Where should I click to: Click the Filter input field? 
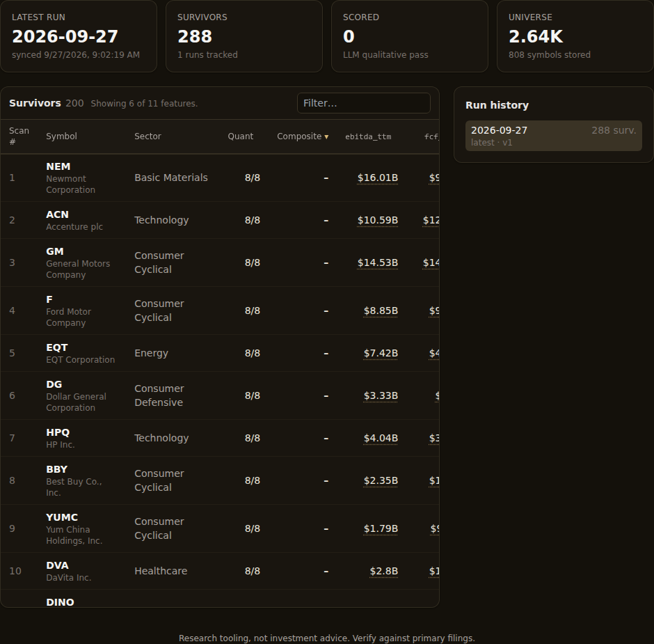click(363, 103)
